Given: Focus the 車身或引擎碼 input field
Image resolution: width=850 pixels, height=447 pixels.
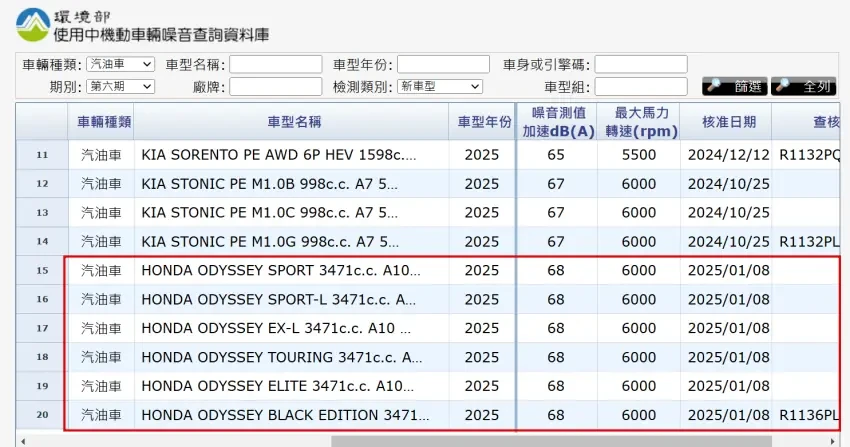Looking at the screenshot, I should coord(641,64).
